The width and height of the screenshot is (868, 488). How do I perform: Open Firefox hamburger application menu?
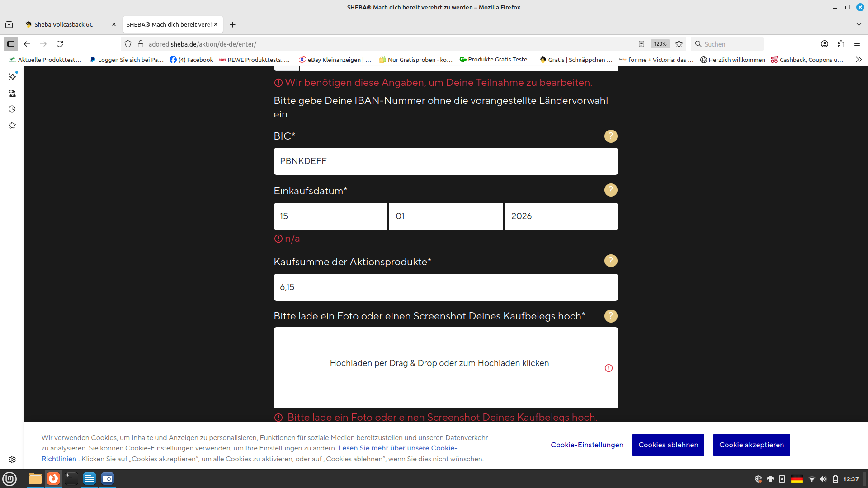(x=857, y=44)
